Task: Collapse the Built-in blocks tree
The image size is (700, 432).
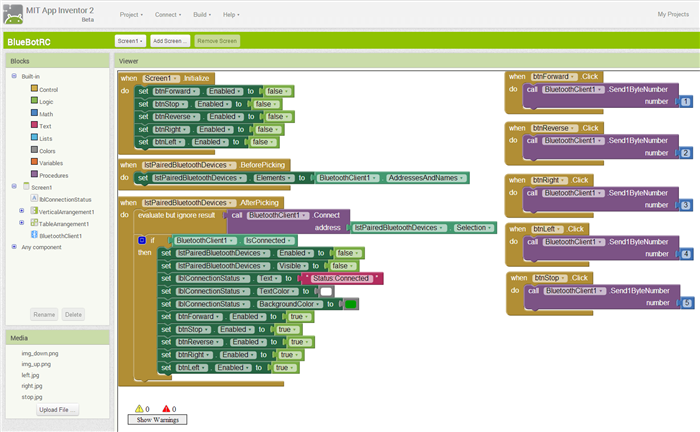Action: tap(14, 76)
